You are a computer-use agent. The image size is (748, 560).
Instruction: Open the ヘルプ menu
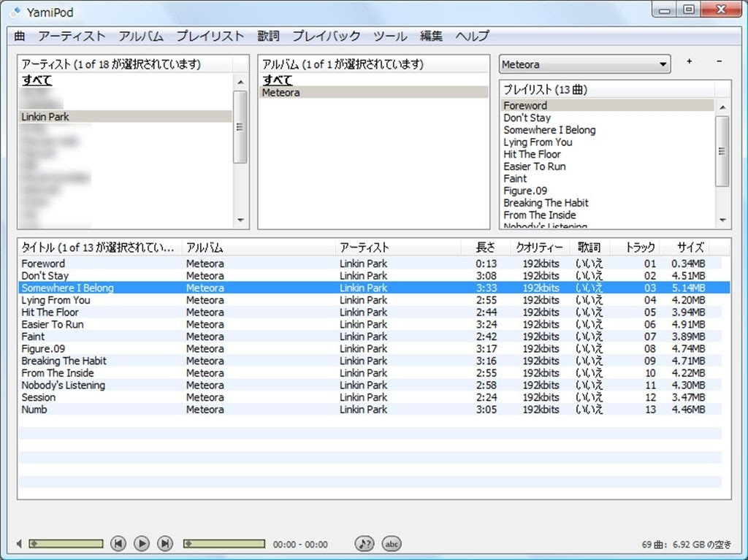pos(473,36)
